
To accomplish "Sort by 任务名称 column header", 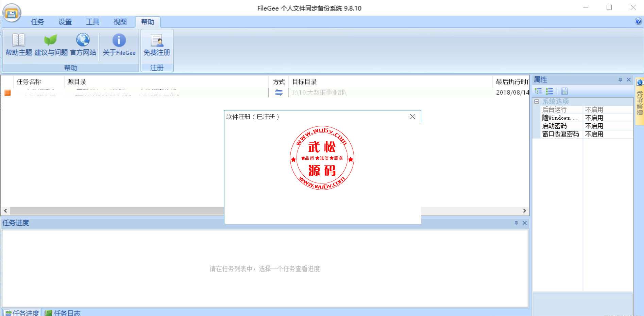I will tap(39, 82).
